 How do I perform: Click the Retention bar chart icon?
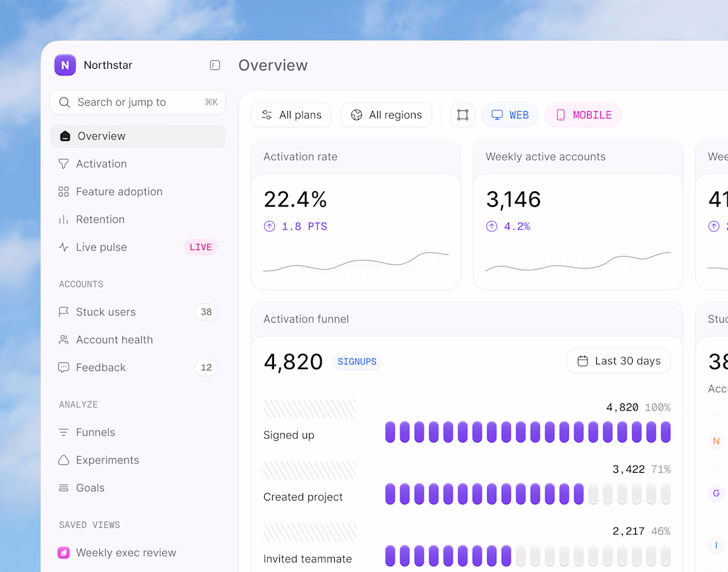64,220
